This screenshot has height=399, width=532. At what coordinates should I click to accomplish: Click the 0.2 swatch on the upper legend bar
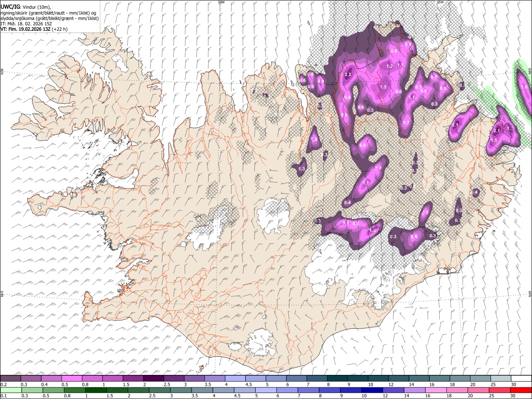coord(10,378)
